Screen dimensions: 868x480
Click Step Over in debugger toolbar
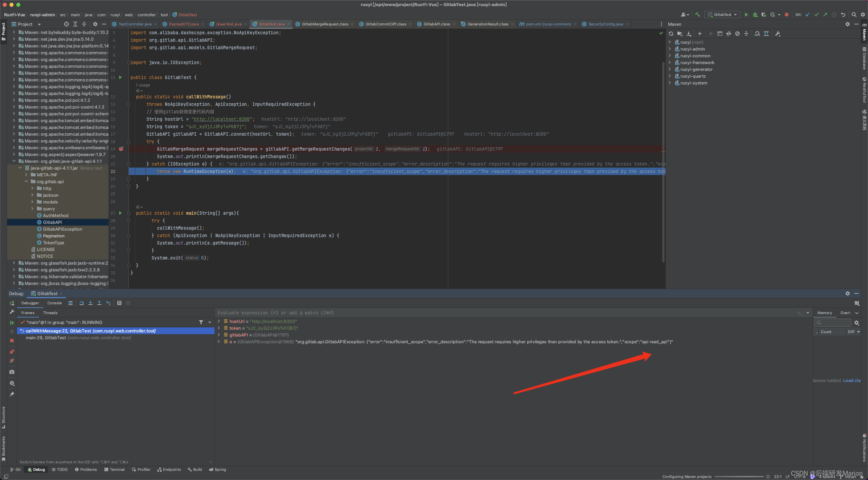point(82,303)
